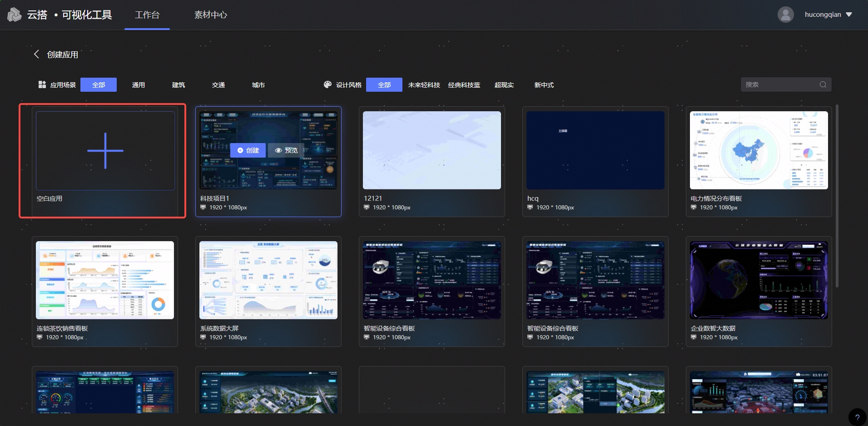
Task: Open the user avatar icon
Action: point(785,15)
